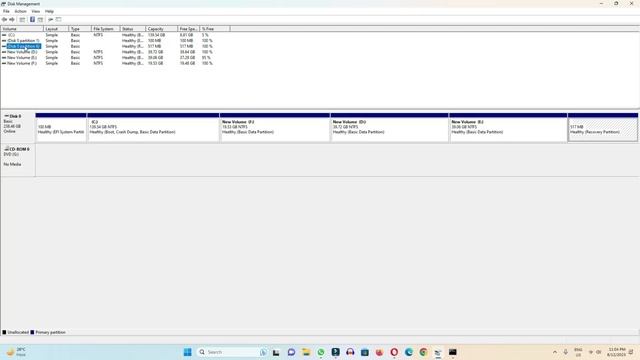Click the Back arrow toolbar icon
Image resolution: width=640 pixels, height=360 pixels.
(4, 20)
